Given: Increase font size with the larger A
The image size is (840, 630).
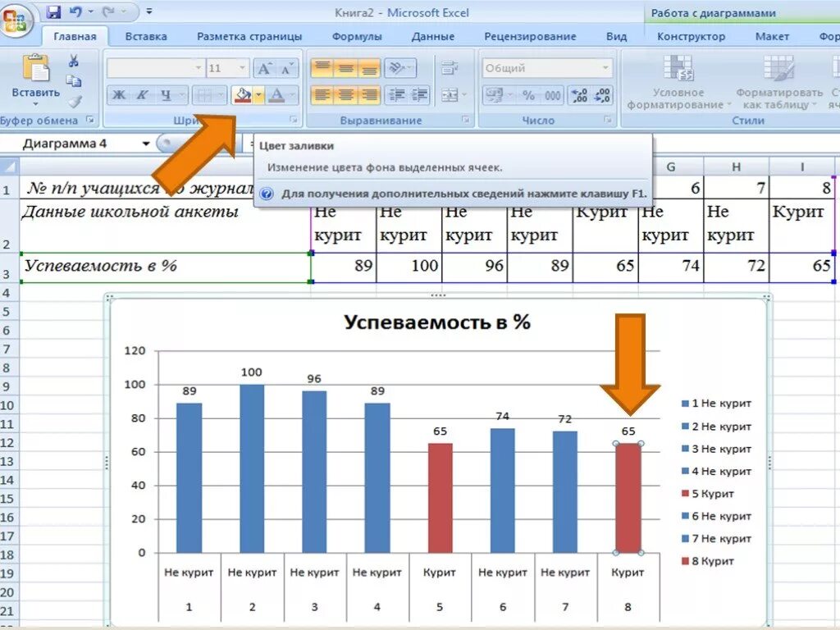Looking at the screenshot, I should (x=264, y=68).
